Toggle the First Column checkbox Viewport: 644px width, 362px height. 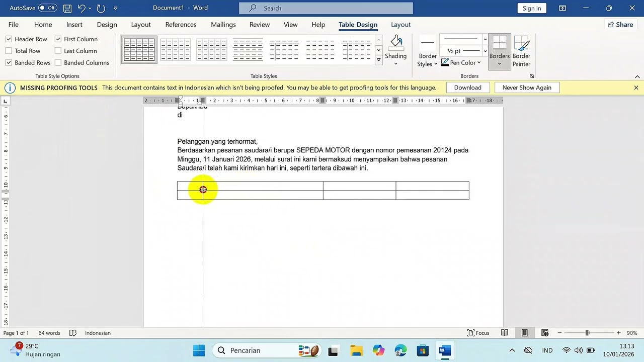coord(58,39)
